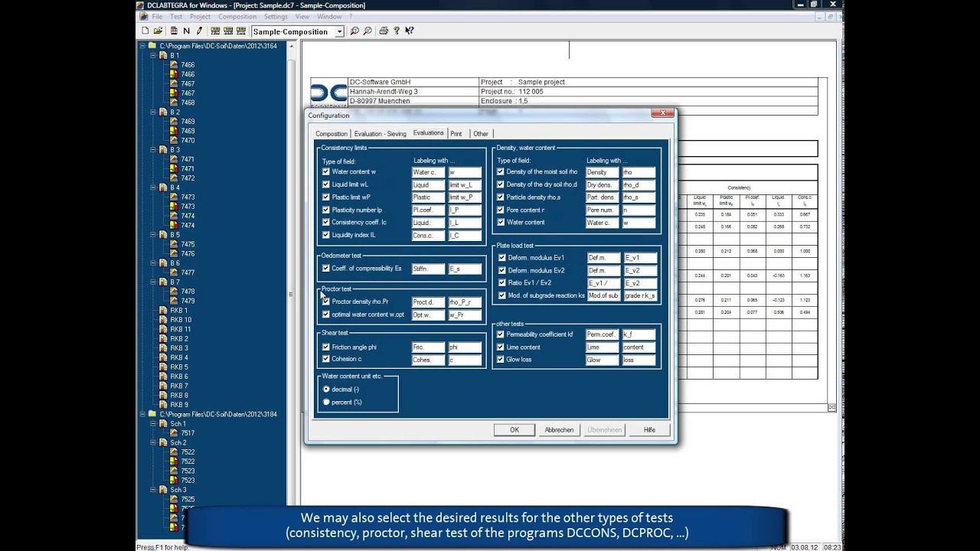
Task: Click the Cohesion c 'Cohes.' label field
Action: 428,360
